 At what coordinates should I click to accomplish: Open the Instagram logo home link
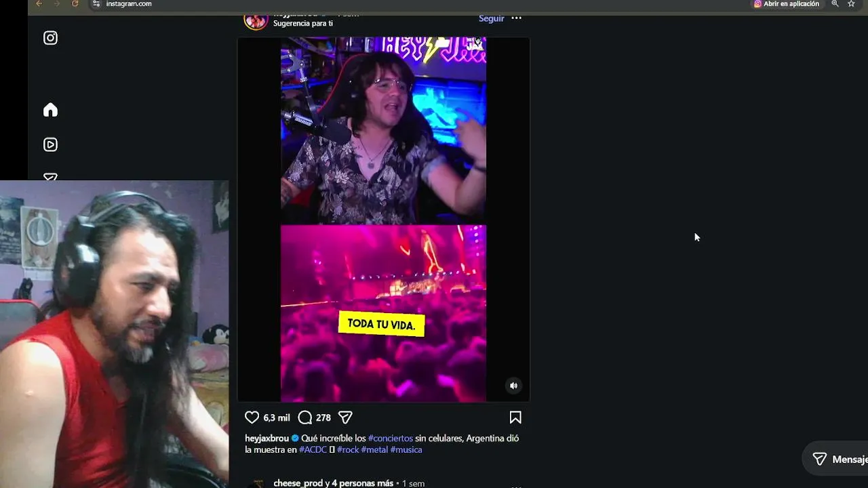click(50, 38)
